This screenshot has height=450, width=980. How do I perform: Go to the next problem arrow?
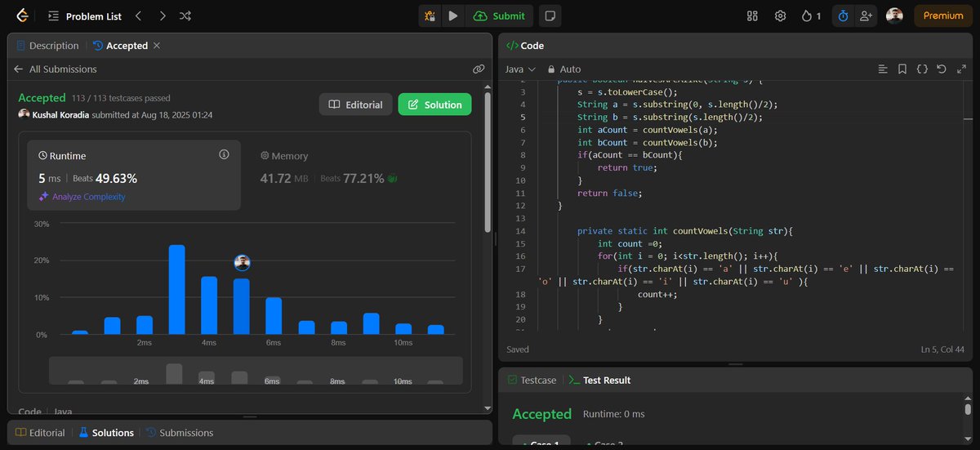[163, 16]
